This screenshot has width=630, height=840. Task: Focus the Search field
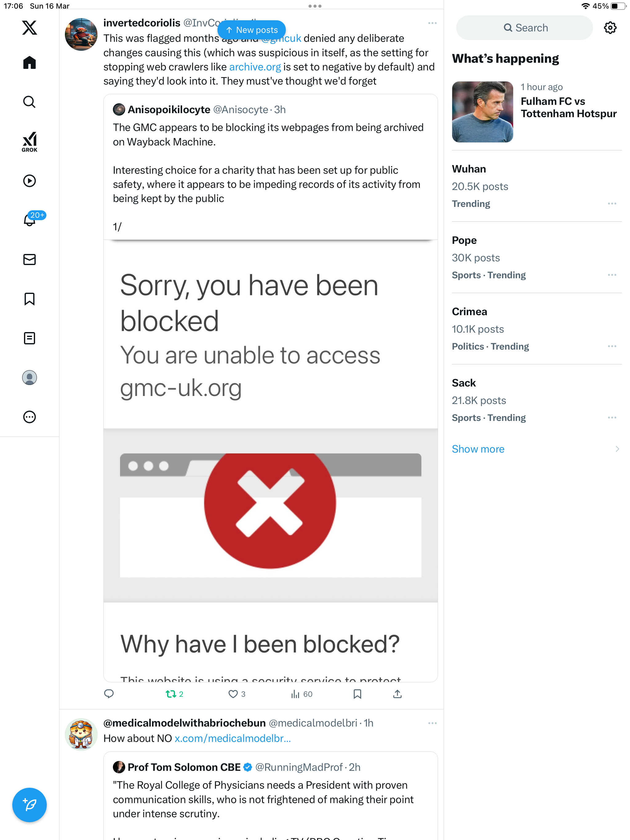pyautogui.click(x=524, y=28)
